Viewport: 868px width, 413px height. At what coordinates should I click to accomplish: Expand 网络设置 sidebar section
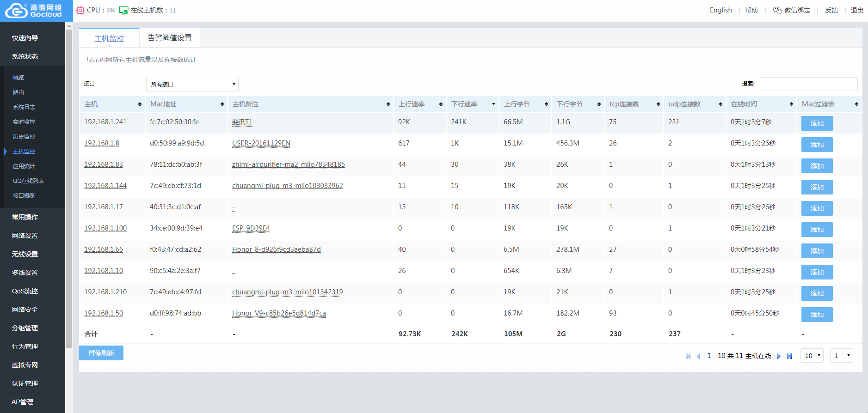pyautogui.click(x=25, y=236)
